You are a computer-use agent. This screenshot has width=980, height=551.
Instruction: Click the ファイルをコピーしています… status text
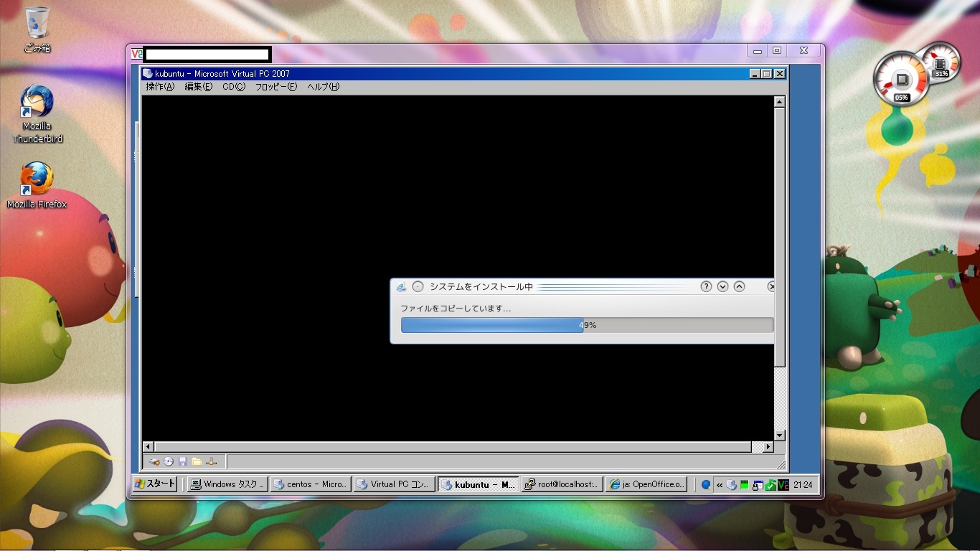pos(456,309)
